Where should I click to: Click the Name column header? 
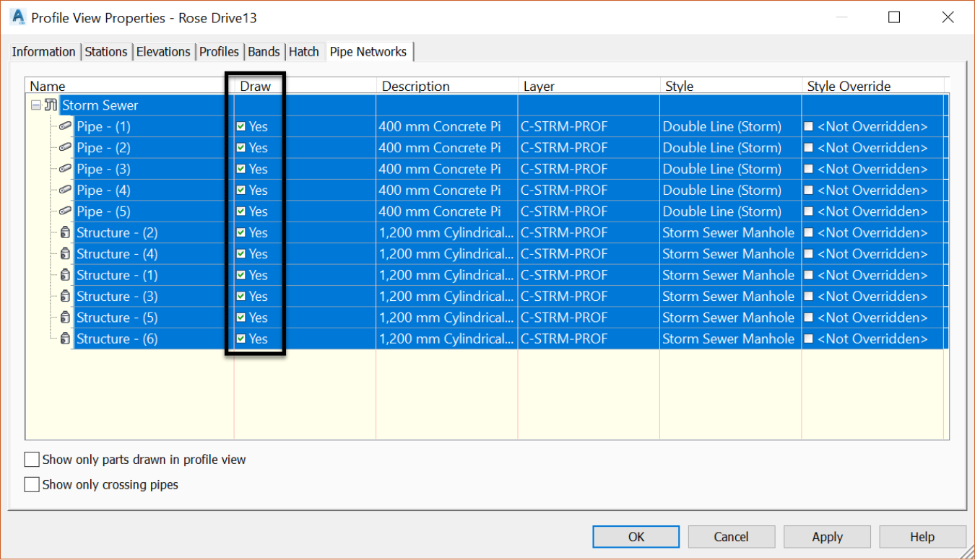[129, 86]
